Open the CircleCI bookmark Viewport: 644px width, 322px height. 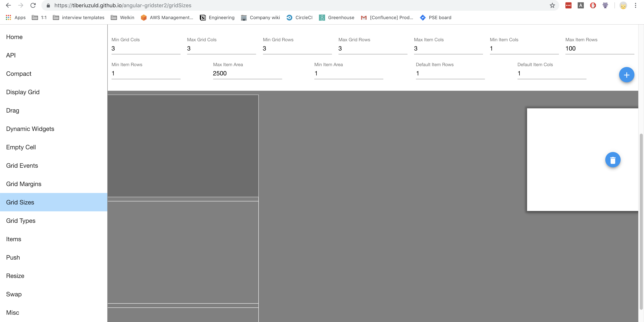(x=299, y=17)
